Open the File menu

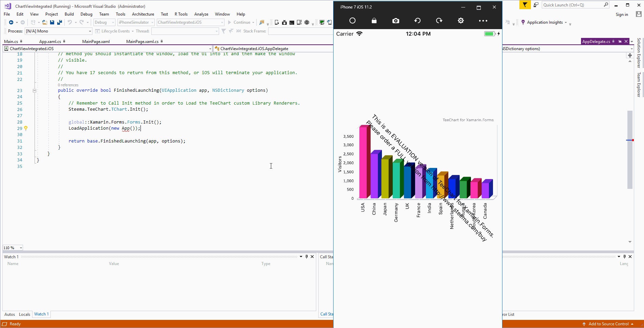[7, 14]
